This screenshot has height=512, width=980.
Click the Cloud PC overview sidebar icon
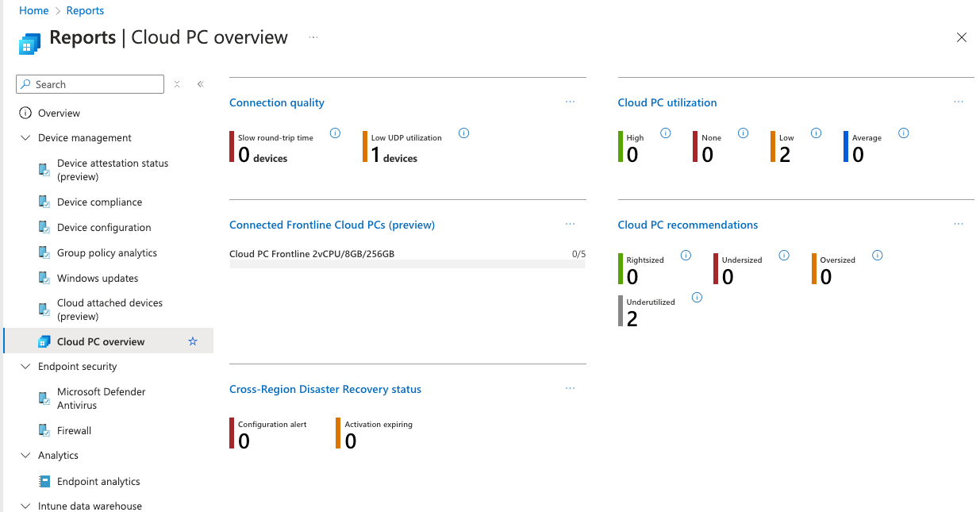[x=44, y=342]
